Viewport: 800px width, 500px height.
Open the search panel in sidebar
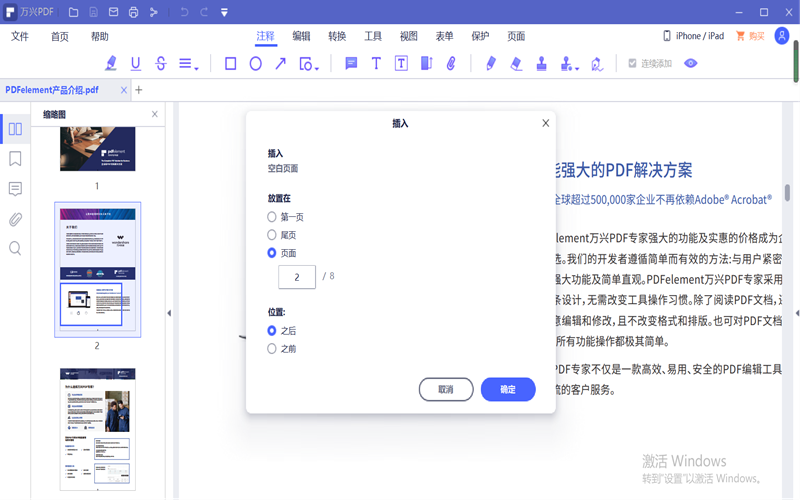[15, 248]
